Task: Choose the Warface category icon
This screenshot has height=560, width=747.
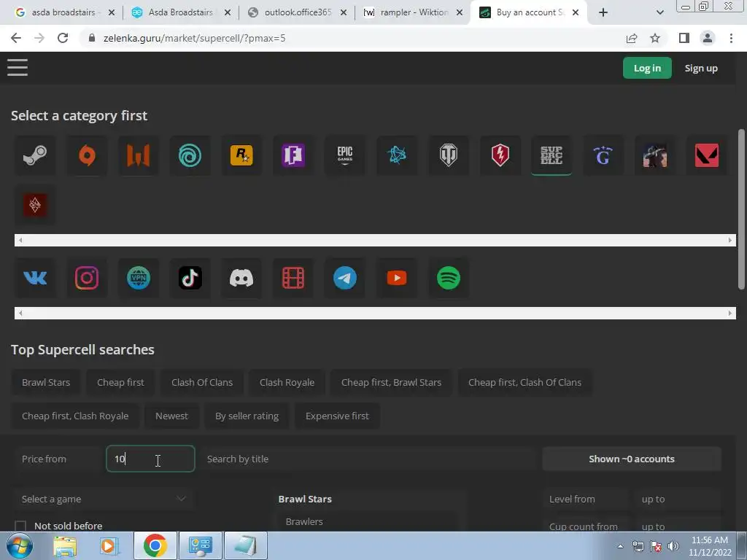Action: pyautogui.click(x=138, y=155)
